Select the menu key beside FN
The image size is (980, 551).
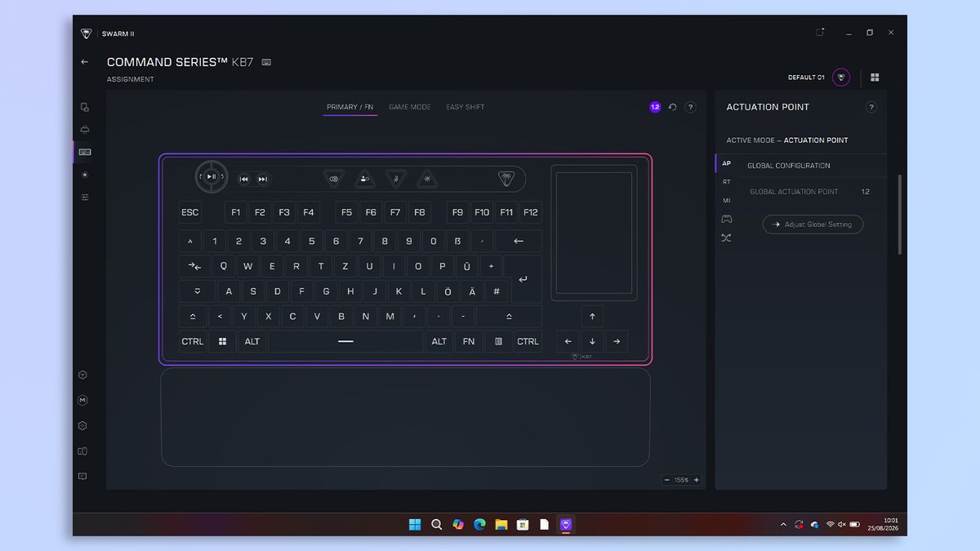click(x=498, y=341)
